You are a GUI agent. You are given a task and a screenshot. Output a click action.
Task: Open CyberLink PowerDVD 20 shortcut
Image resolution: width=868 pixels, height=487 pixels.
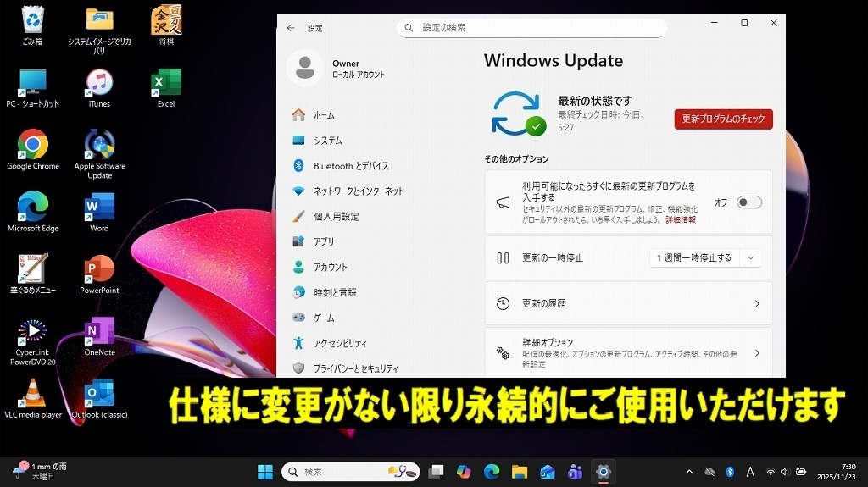[x=33, y=342]
